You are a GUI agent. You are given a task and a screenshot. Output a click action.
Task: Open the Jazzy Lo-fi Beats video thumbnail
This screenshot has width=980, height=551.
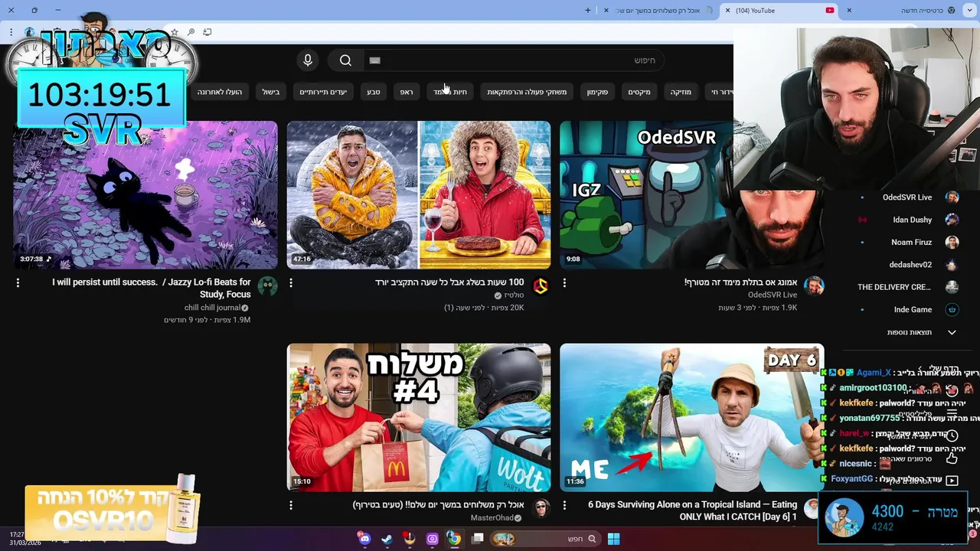click(x=145, y=195)
